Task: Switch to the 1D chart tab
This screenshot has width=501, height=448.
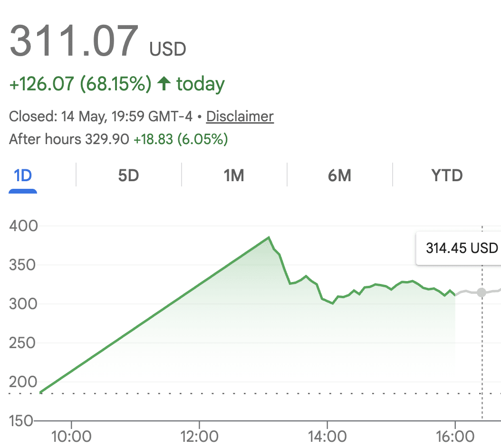Action: (23, 175)
